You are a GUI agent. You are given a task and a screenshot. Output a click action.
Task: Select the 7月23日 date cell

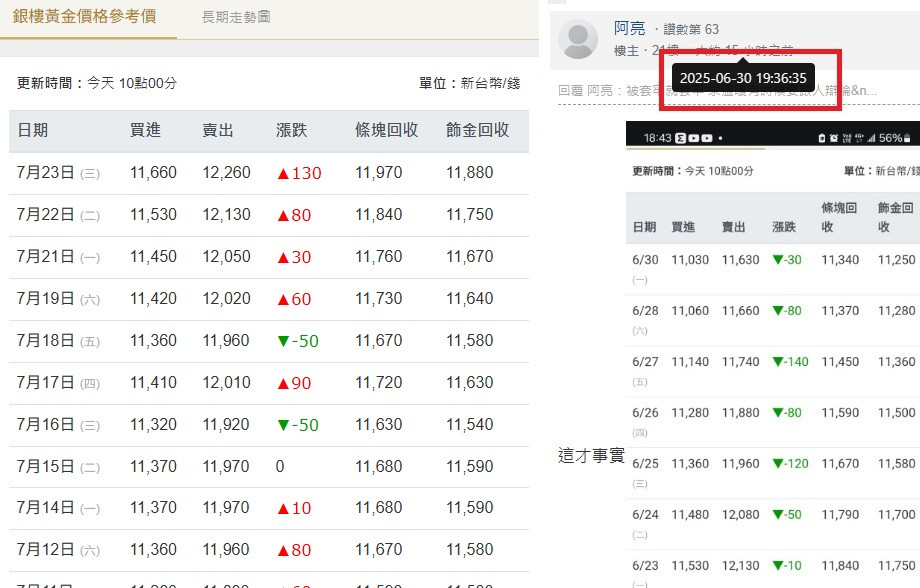pos(58,173)
